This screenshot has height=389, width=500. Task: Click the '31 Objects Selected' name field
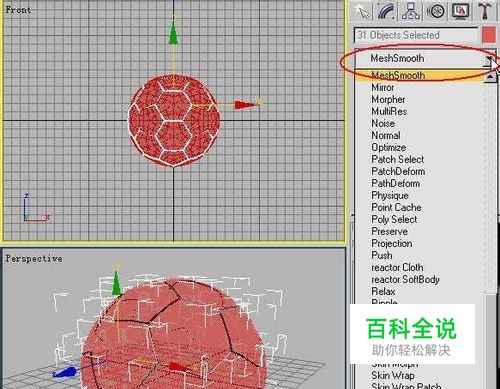click(416, 35)
